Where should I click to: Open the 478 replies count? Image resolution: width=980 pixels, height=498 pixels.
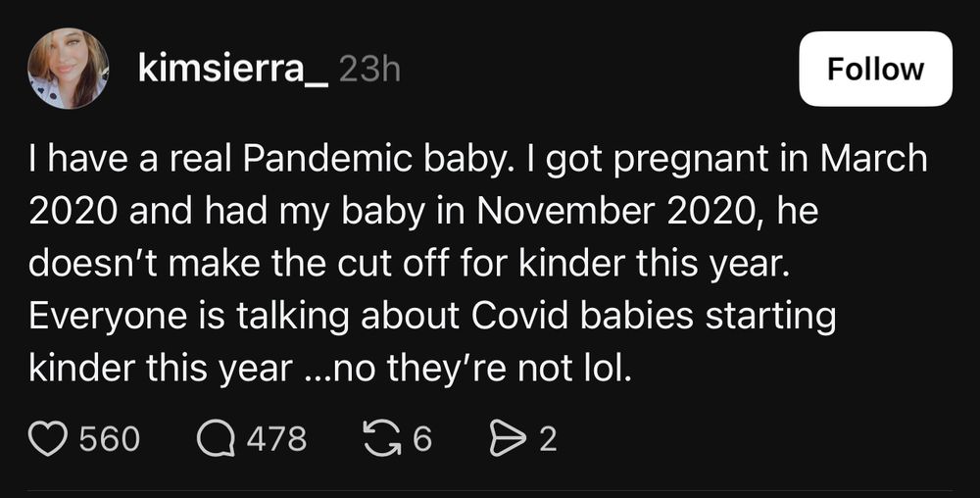tap(277, 438)
